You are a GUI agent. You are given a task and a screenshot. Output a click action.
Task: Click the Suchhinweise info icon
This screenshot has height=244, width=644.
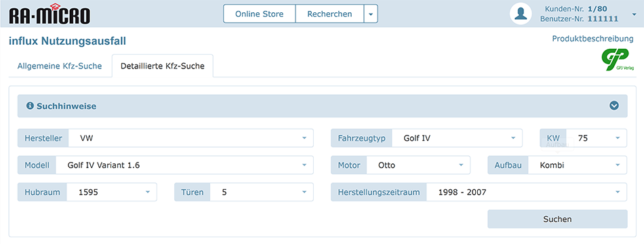point(30,106)
